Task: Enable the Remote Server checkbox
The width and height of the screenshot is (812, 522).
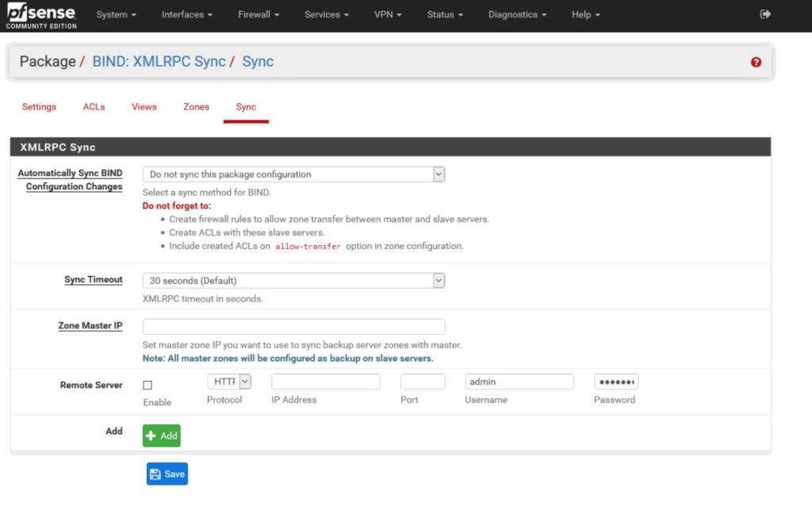Action: (147, 386)
